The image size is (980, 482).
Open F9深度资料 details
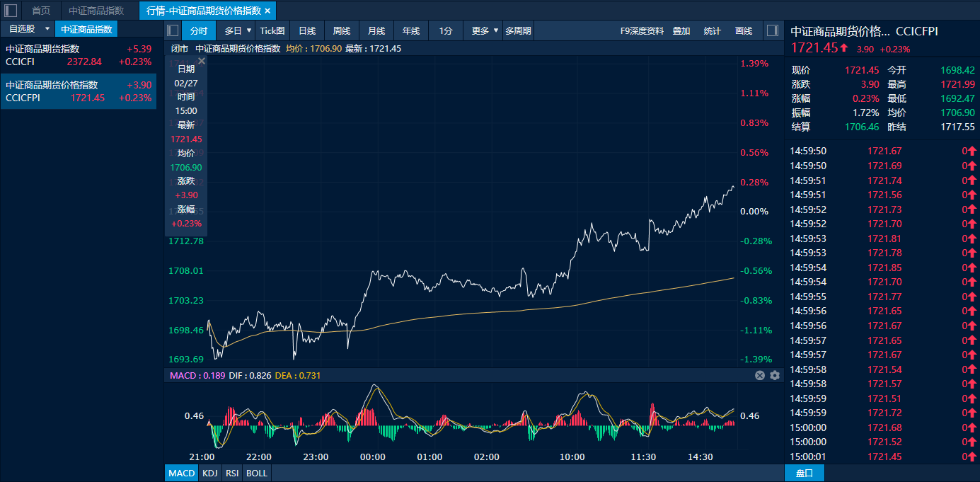642,30
